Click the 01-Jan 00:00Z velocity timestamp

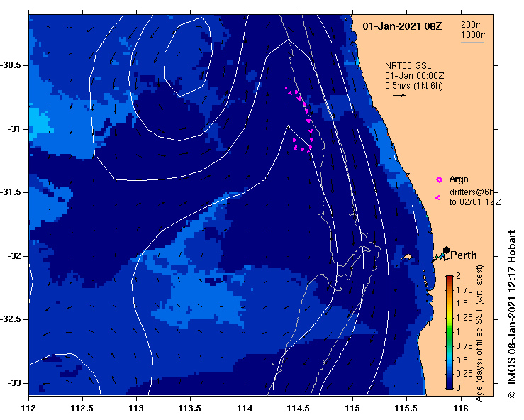click(x=414, y=76)
